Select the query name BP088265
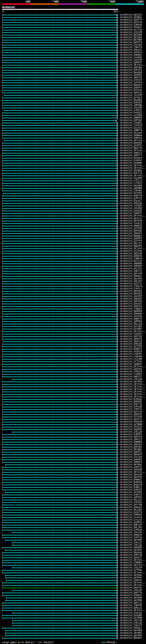146x644 pixels. [x=8, y=8]
